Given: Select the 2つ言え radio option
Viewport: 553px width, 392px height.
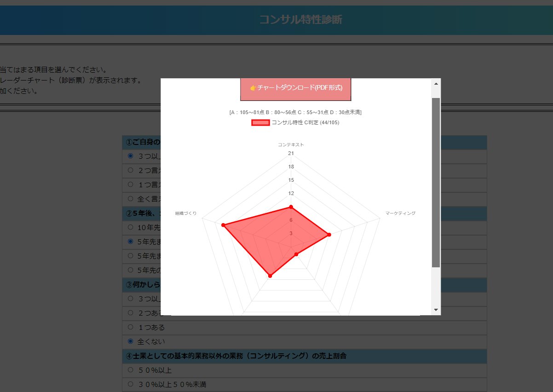Looking at the screenshot, I should [130, 170].
